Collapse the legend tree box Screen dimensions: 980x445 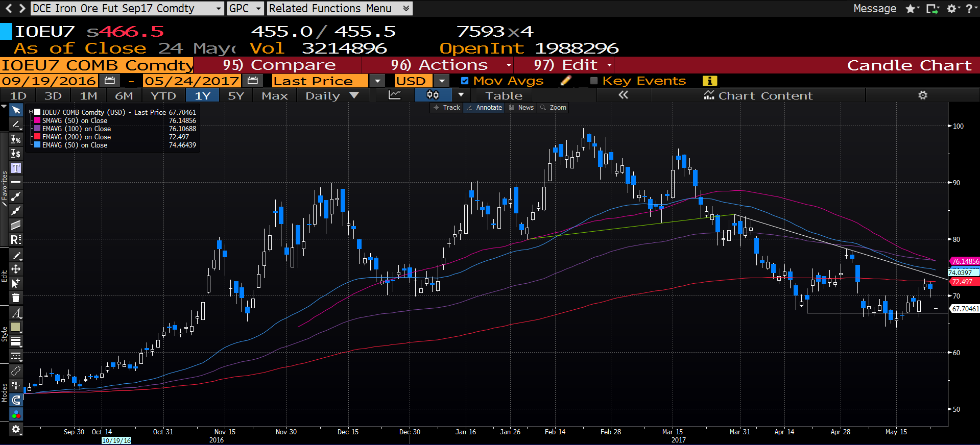coord(31,112)
